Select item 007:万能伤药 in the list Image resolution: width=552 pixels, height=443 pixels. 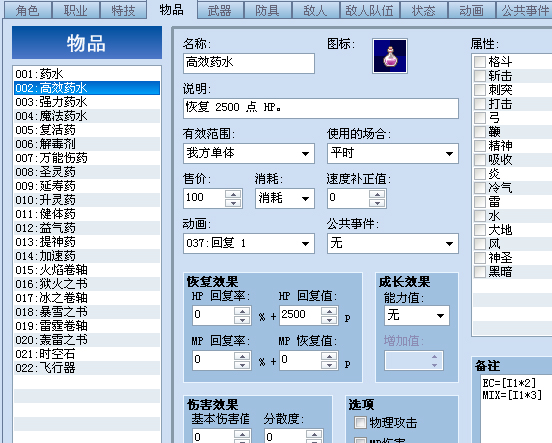point(87,158)
